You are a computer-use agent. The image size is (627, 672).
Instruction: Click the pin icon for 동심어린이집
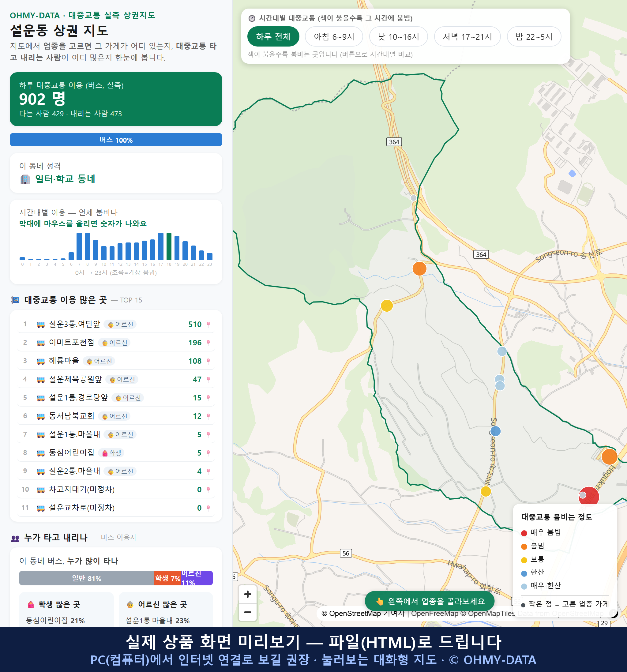tap(208, 453)
